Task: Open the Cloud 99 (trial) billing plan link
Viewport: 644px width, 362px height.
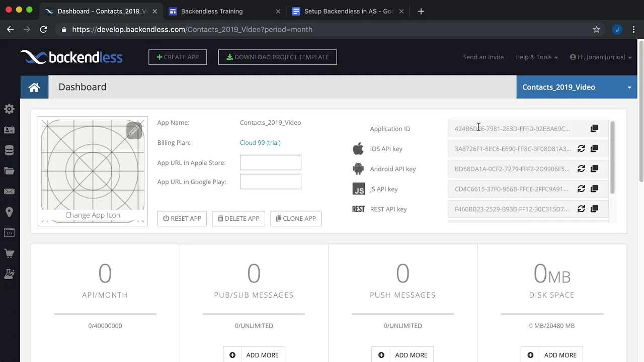Action: tap(260, 143)
